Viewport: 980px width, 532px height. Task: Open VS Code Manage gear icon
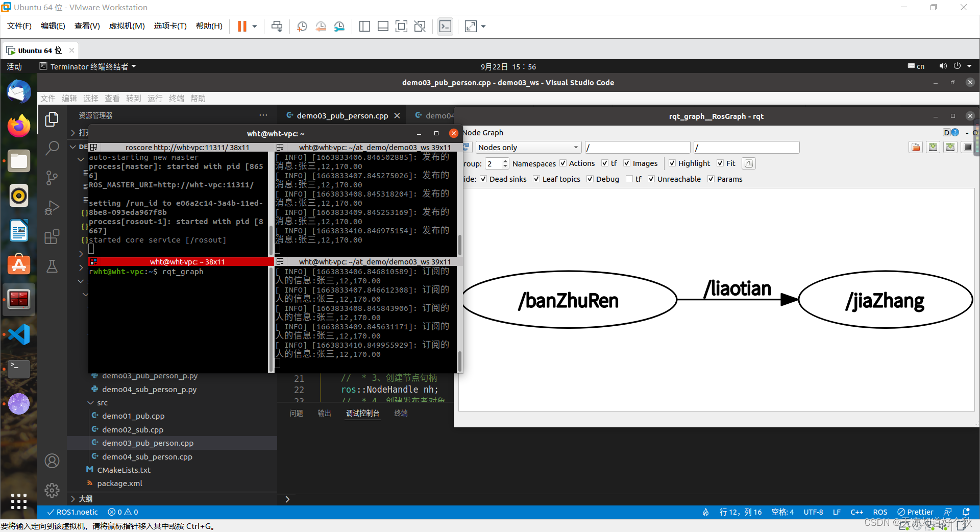pyautogui.click(x=52, y=490)
